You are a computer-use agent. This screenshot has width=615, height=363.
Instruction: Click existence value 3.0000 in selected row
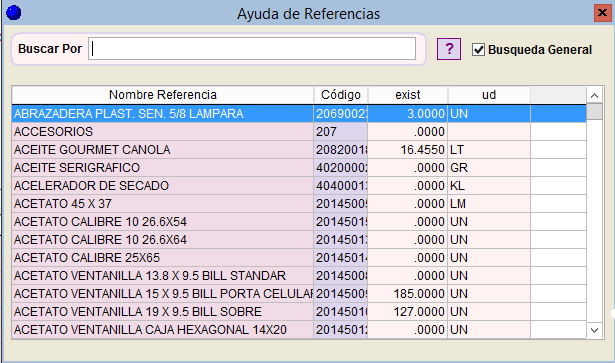408,114
